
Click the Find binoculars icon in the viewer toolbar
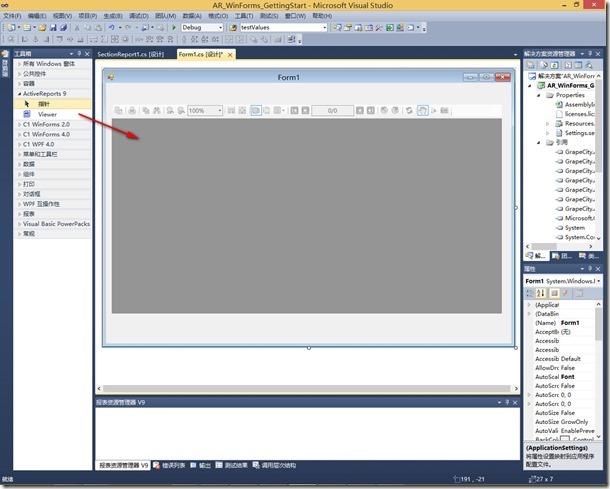156,111
